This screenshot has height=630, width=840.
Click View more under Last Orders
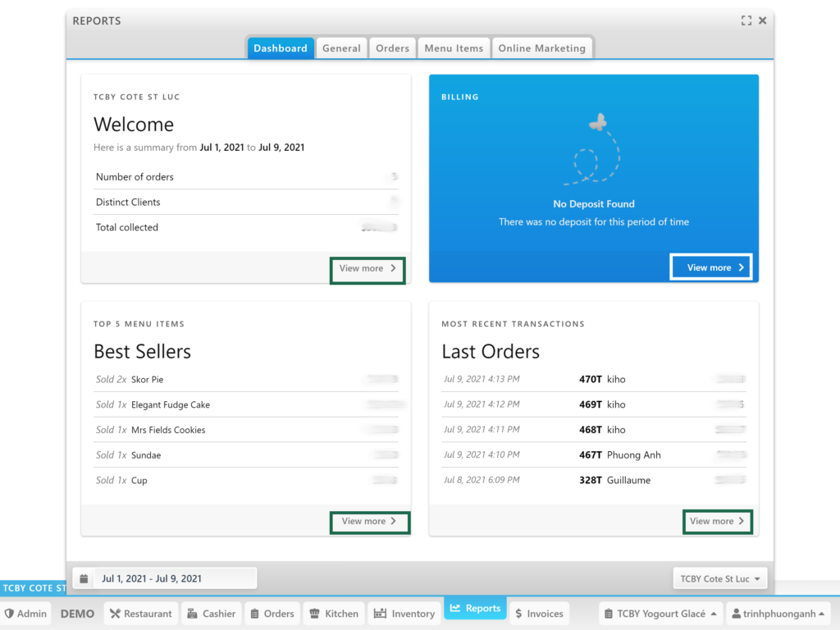717,522
